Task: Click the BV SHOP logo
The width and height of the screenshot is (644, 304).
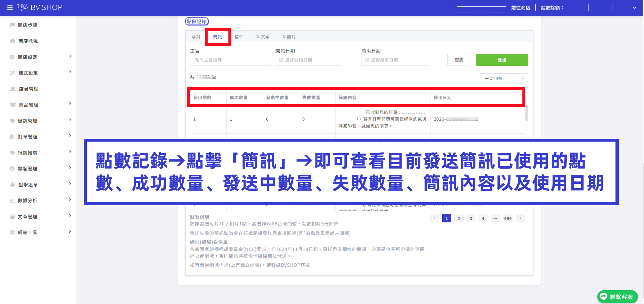Action: (x=40, y=7)
